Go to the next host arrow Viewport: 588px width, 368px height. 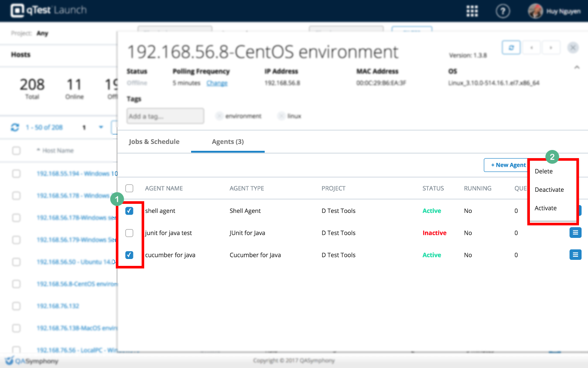(551, 48)
